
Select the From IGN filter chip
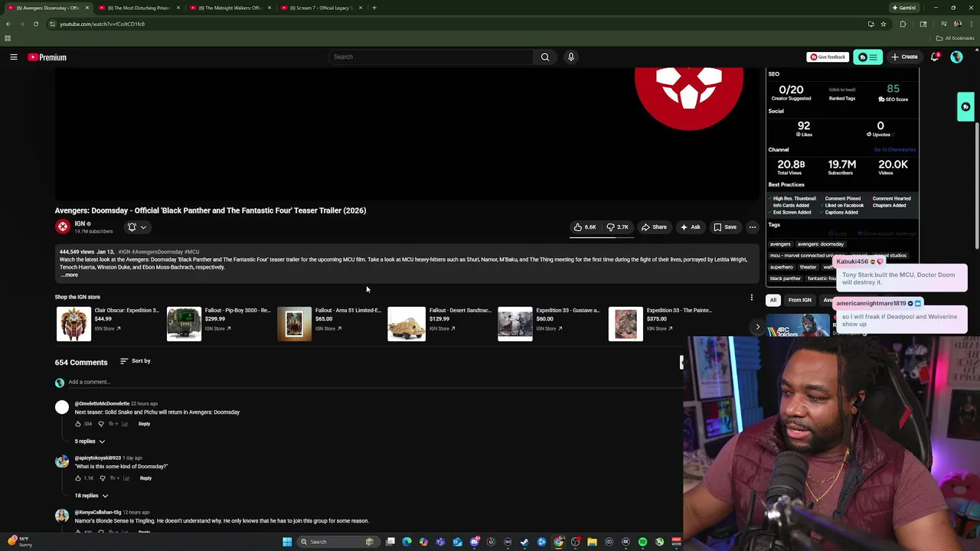799,300
